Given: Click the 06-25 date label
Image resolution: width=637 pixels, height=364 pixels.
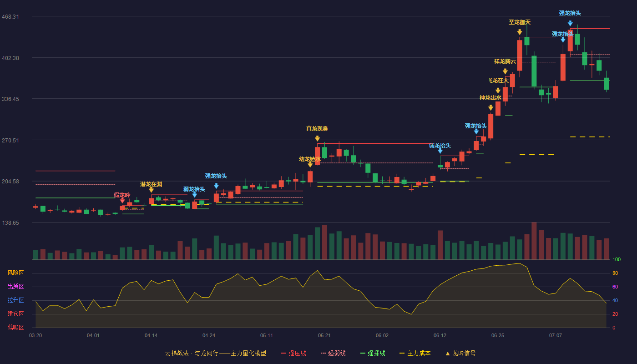Looking at the screenshot, I should coord(498,335).
